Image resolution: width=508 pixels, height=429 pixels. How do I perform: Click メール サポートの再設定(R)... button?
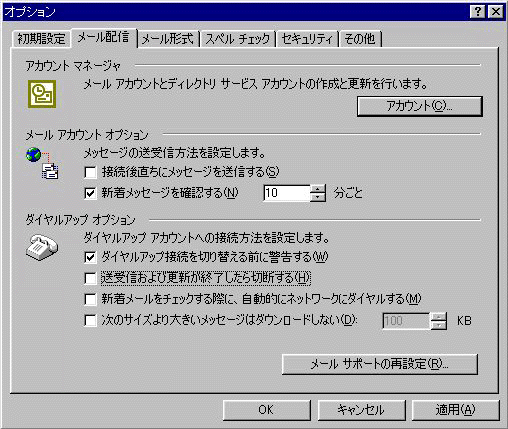(x=380, y=364)
